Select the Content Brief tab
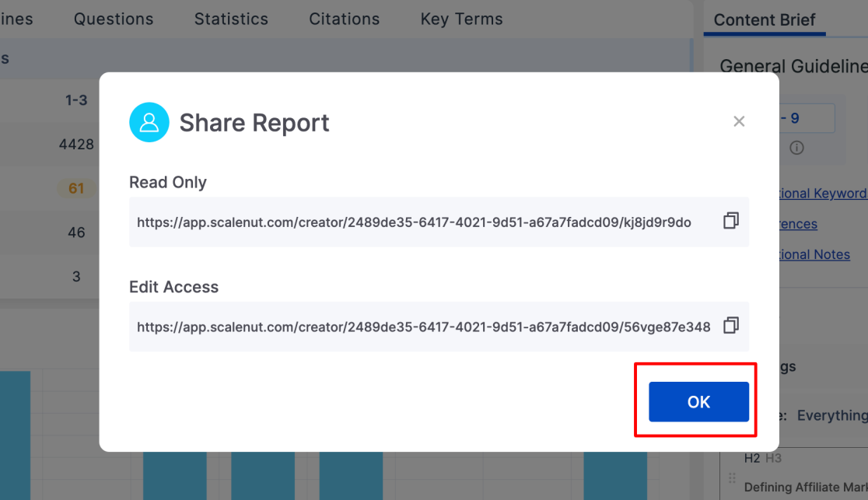The width and height of the screenshot is (868, 500). click(x=765, y=20)
